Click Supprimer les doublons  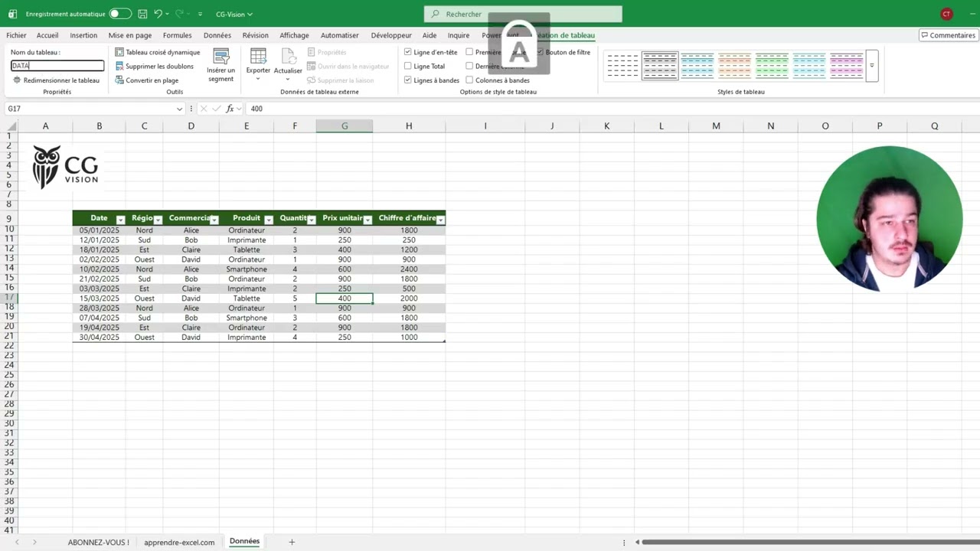pyautogui.click(x=154, y=67)
